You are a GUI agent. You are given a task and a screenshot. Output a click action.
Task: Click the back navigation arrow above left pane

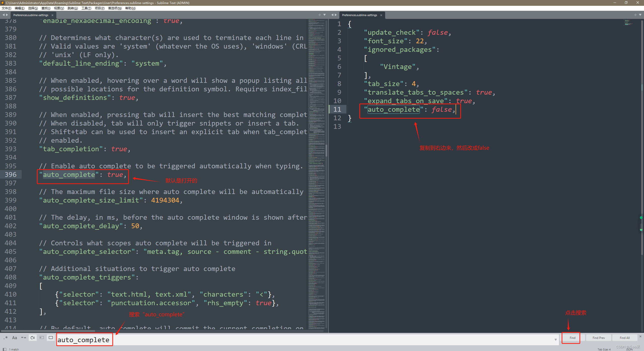pos(4,15)
